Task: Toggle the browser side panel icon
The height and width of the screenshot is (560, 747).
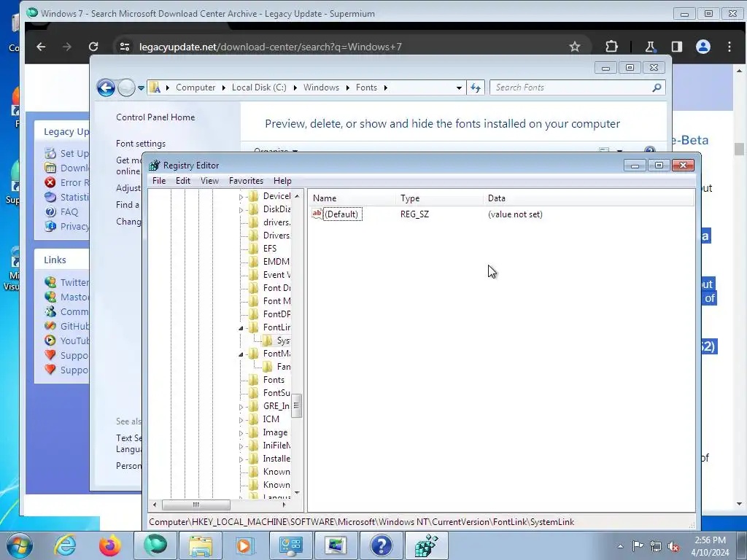Action: 676,47
